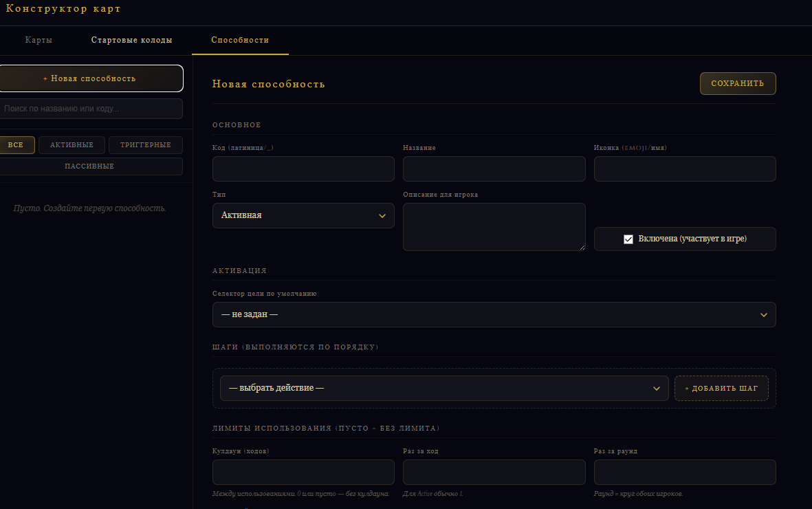The image size is (812, 509).
Task: Open the 'Стартовые колоды' tab
Action: pos(131,40)
